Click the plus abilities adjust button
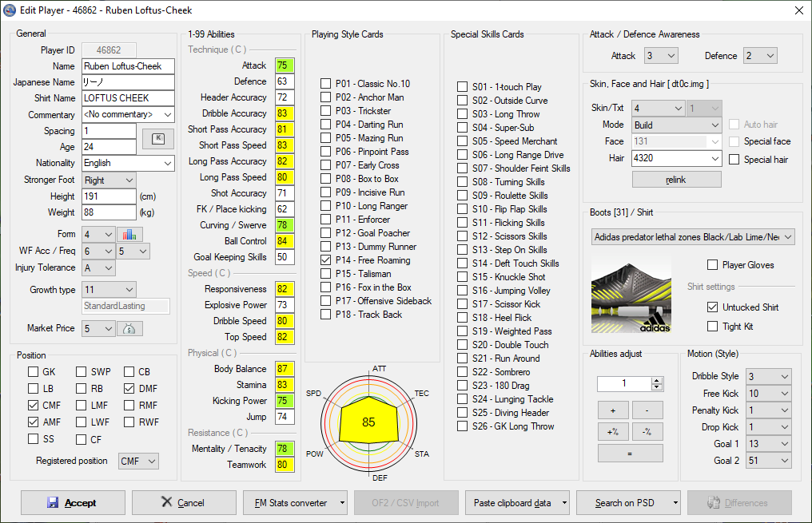The width and height of the screenshot is (812, 523). point(613,410)
